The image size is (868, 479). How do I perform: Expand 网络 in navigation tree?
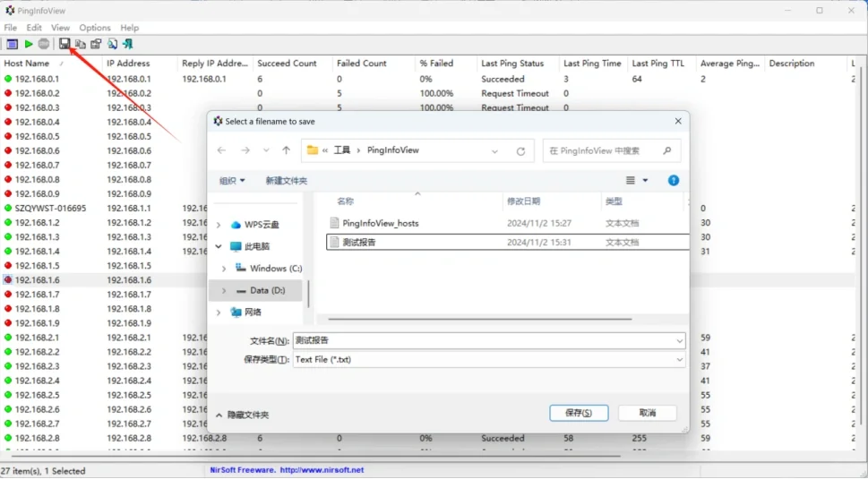[219, 312]
